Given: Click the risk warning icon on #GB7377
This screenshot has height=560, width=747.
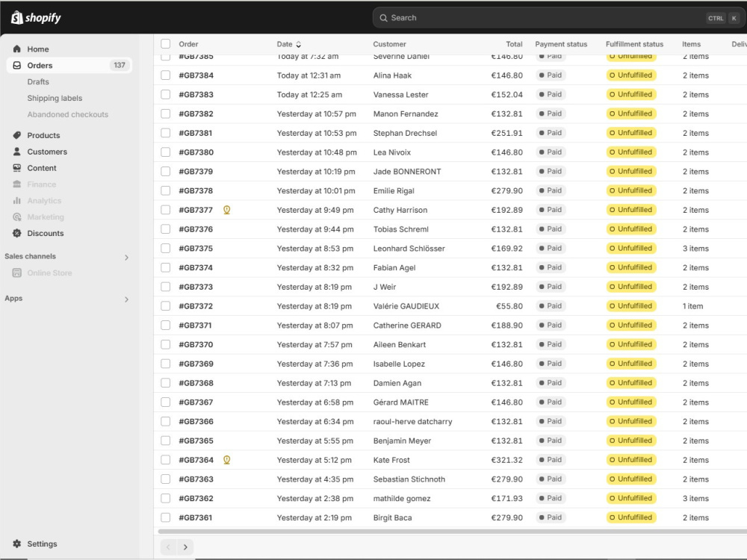Looking at the screenshot, I should point(227,210).
